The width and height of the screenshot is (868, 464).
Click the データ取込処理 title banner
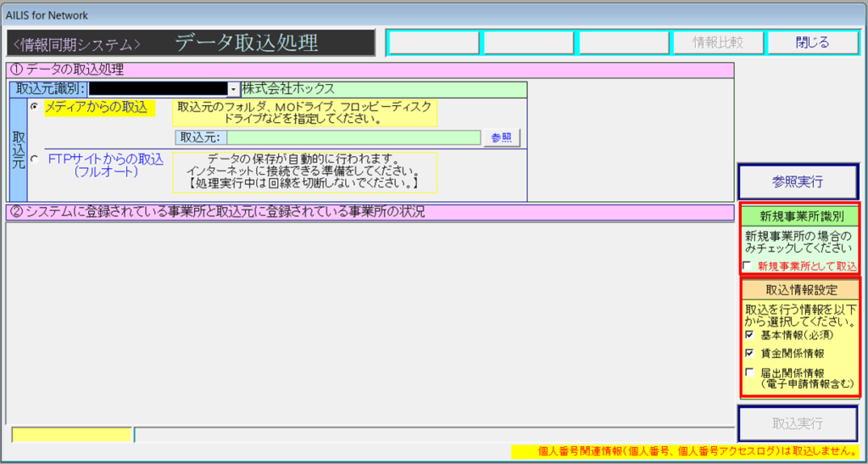(246, 42)
